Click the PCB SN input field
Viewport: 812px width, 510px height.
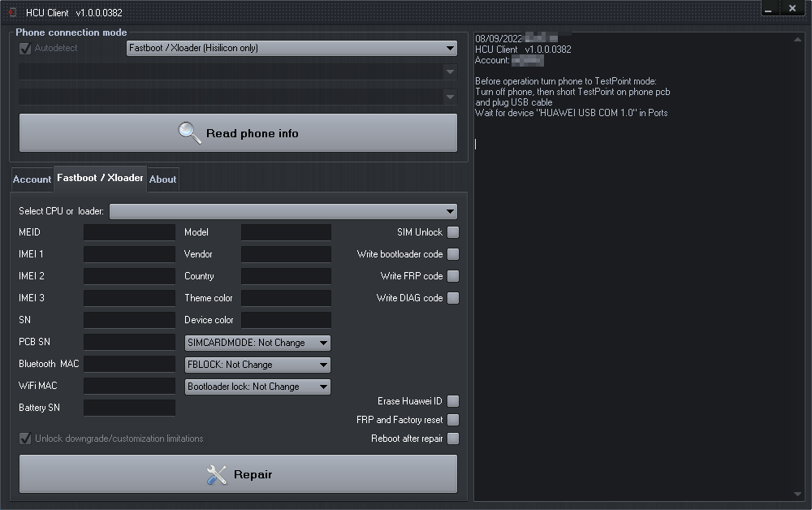pyautogui.click(x=129, y=342)
